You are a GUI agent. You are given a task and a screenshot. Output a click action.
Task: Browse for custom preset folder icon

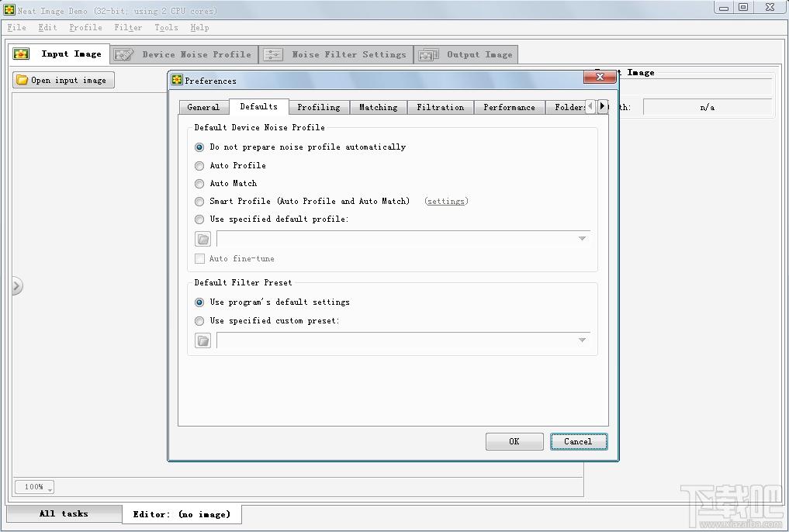pyautogui.click(x=202, y=341)
